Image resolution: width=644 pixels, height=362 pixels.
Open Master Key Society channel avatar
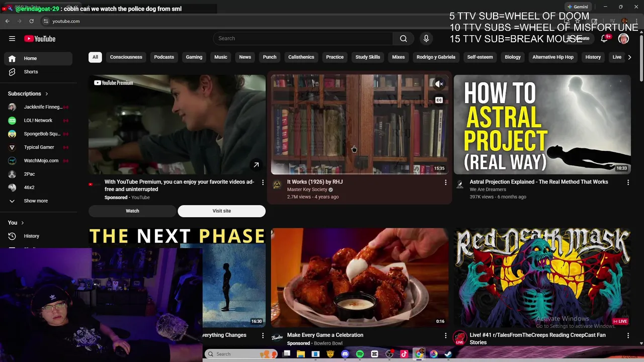[277, 185]
